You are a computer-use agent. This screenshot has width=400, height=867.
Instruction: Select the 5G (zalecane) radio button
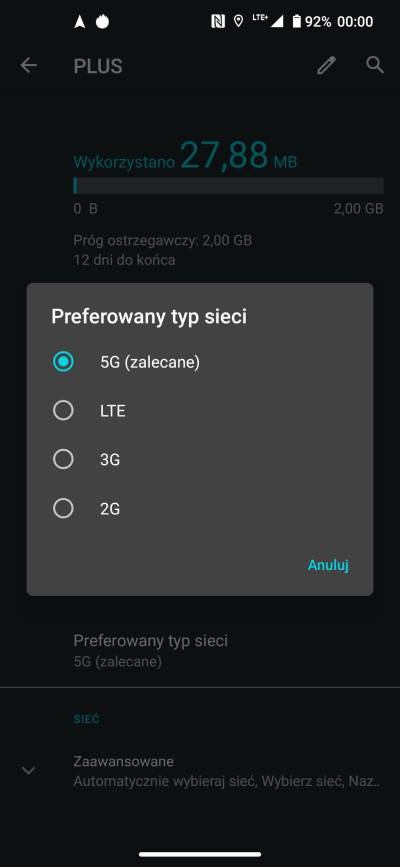pyautogui.click(x=63, y=362)
